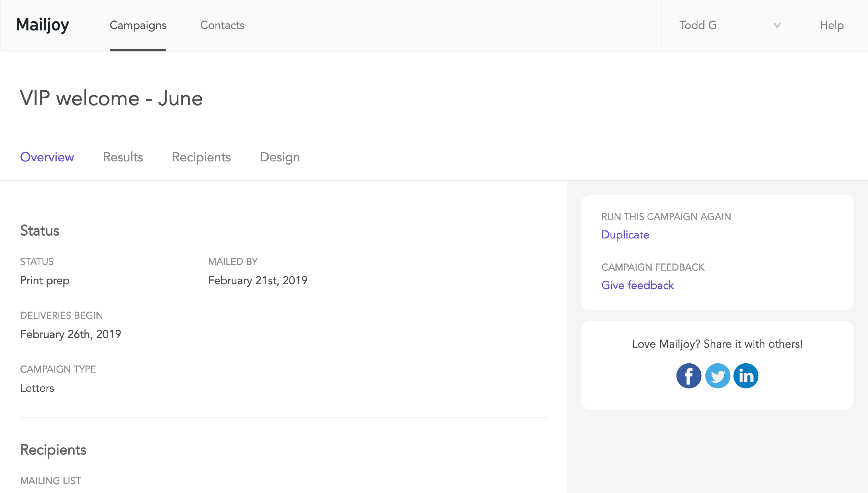Click the Contacts navigation icon

point(222,25)
